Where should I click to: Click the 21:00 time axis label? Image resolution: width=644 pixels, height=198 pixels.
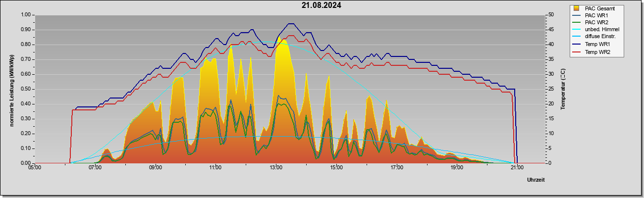517,168
